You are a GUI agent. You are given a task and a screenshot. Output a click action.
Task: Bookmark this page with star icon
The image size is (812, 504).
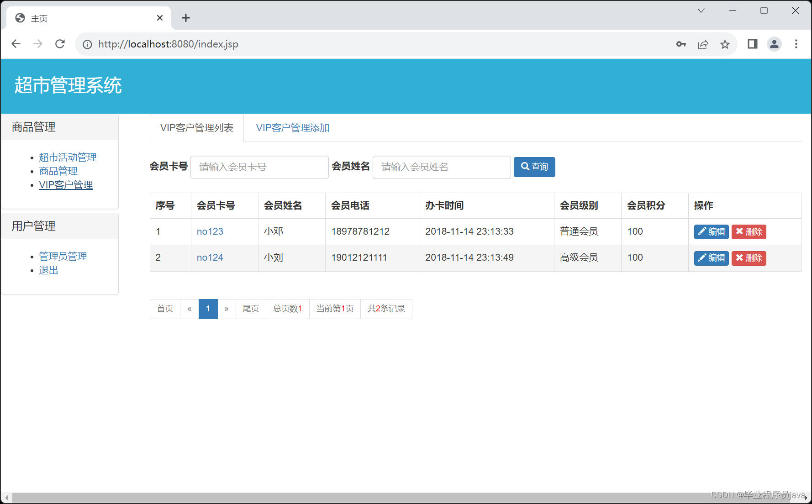pyautogui.click(x=725, y=44)
